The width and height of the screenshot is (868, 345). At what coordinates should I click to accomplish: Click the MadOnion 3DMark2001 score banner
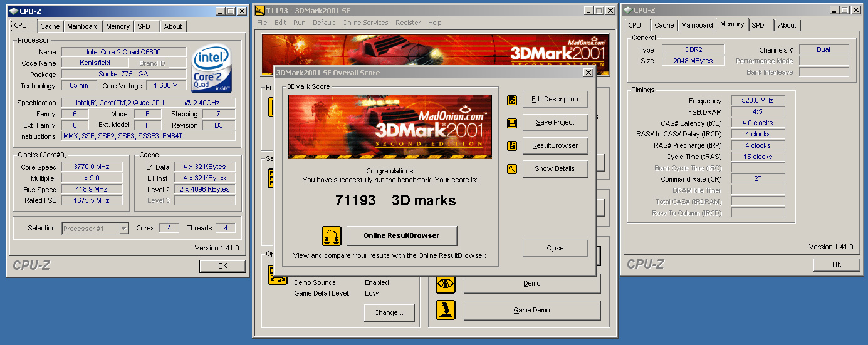(390, 126)
